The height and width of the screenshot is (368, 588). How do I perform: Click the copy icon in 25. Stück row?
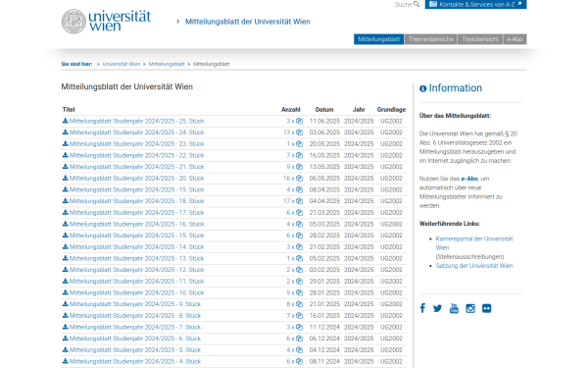point(299,121)
